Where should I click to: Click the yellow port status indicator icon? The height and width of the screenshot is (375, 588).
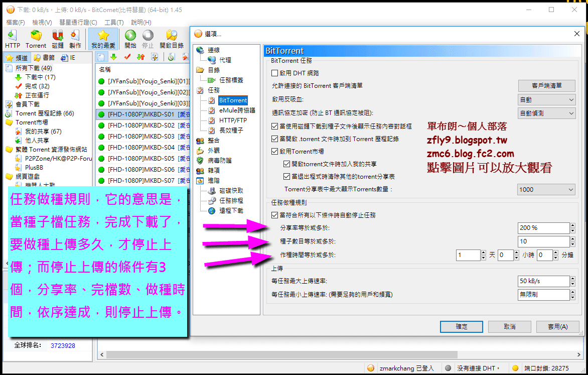coord(516,368)
